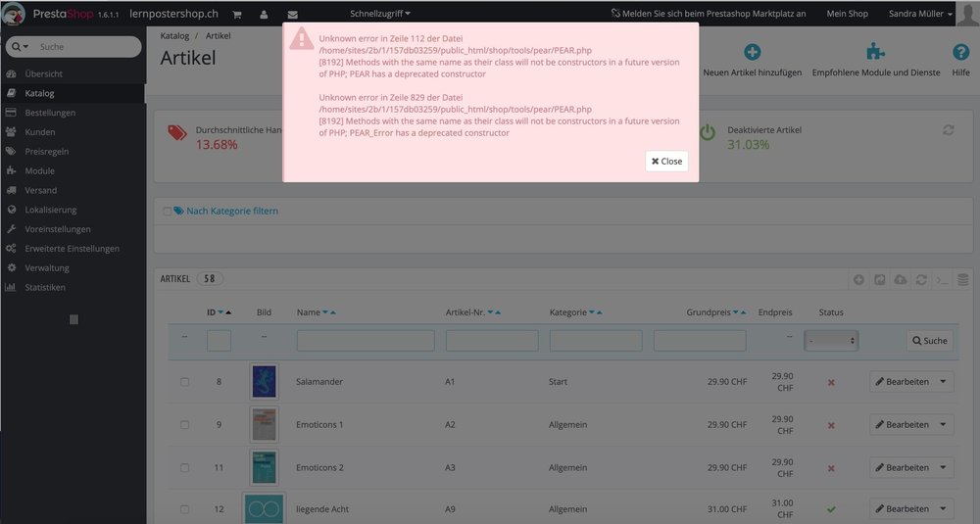The width and height of the screenshot is (980, 524).
Task: Open the customers person icon in header
Action: pyautogui.click(x=264, y=15)
